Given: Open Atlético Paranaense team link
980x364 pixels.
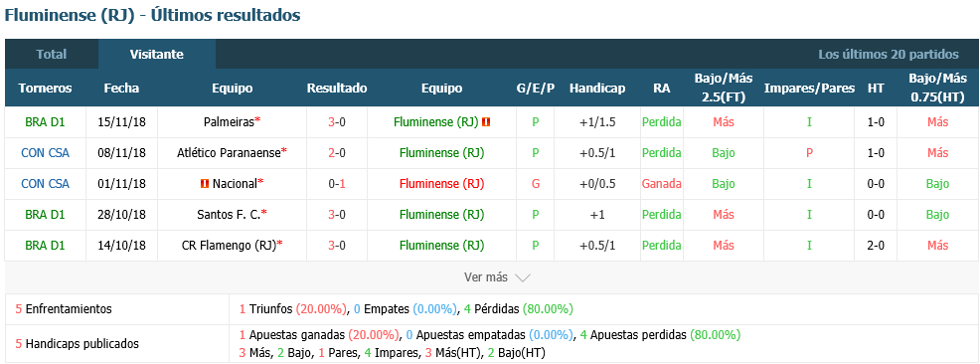Looking at the screenshot, I should point(230,153).
